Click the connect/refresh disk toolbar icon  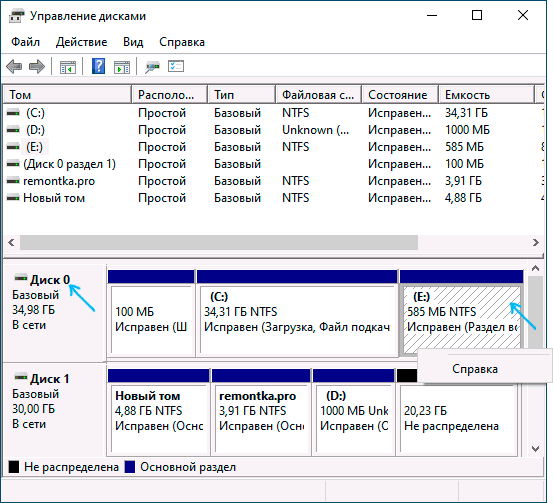point(152,67)
